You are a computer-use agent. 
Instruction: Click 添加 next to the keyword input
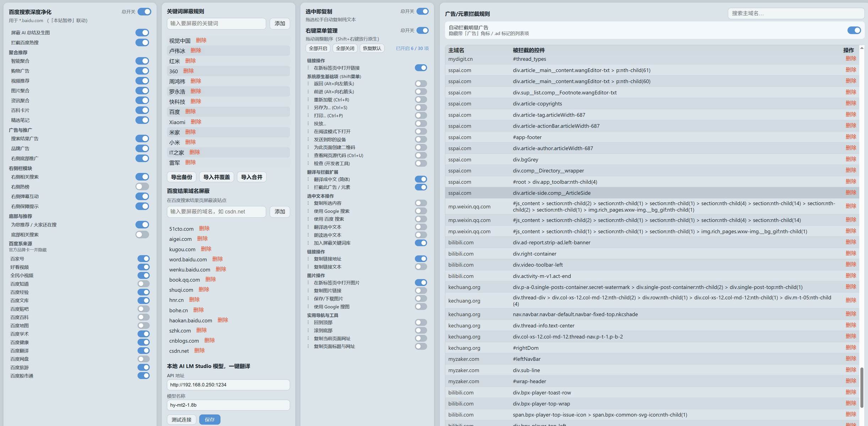(280, 23)
